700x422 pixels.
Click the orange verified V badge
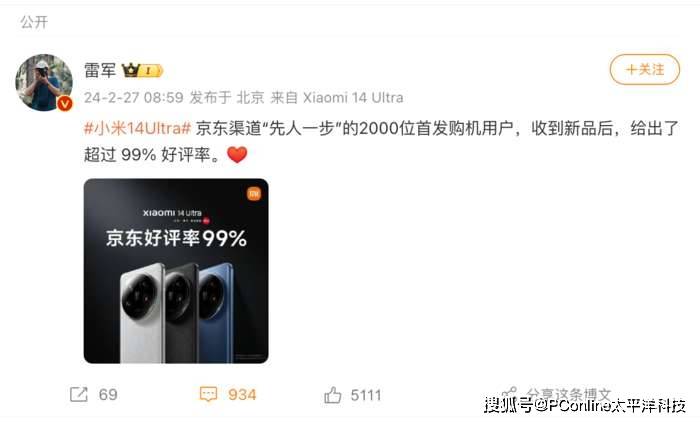[x=65, y=104]
